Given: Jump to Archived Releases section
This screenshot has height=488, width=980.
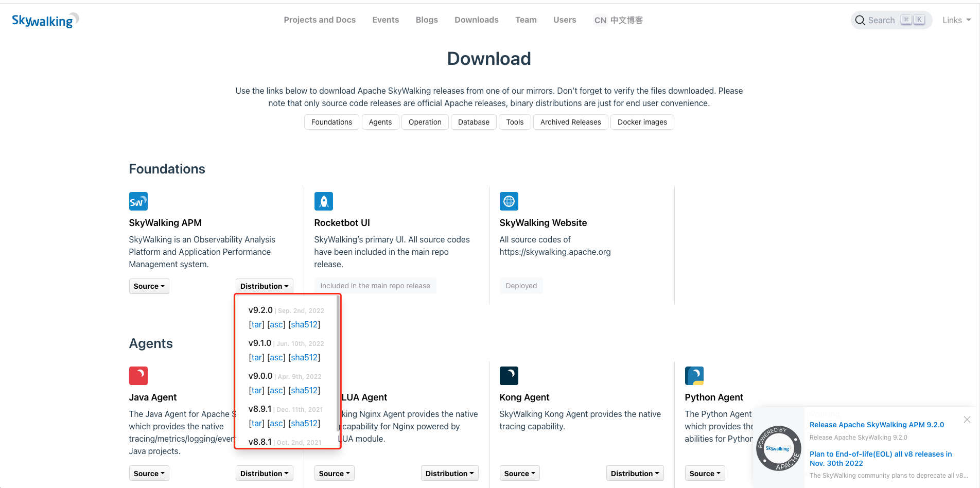Looking at the screenshot, I should point(570,122).
